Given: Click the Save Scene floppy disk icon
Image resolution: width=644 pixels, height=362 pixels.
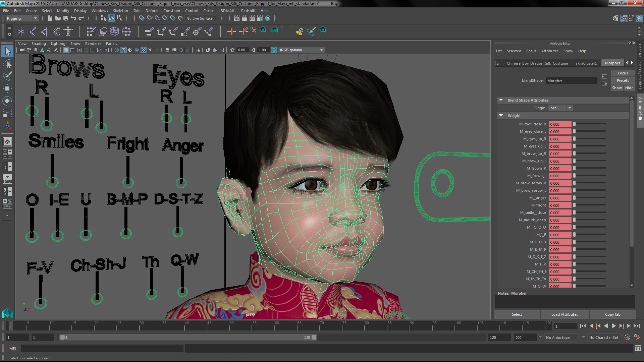Looking at the screenshot, I should point(66,18).
